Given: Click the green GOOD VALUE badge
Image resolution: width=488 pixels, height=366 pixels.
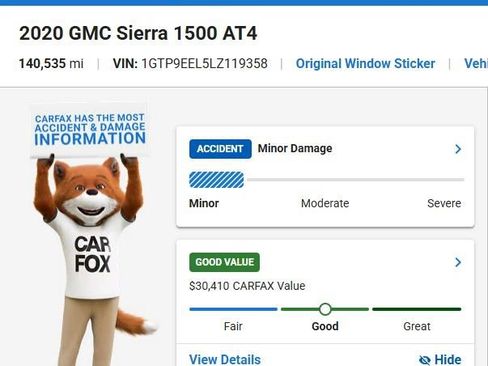Looking at the screenshot, I should 224,262.
